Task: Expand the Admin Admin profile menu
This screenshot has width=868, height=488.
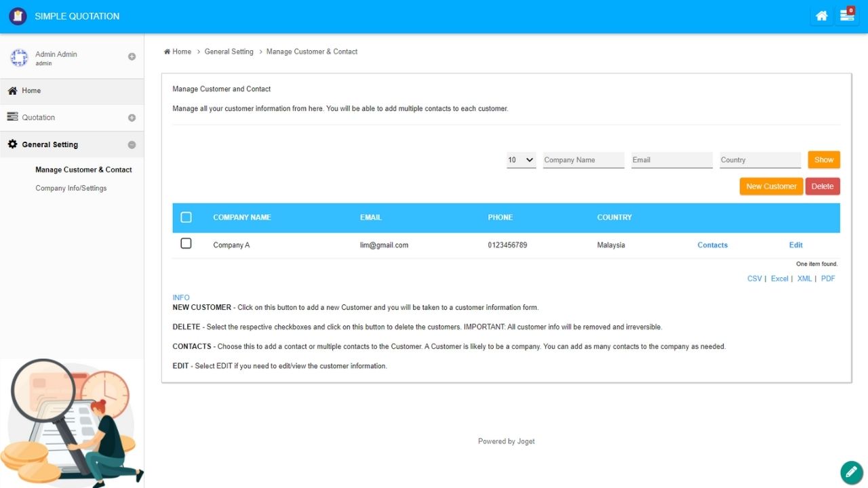Action: 132,57
